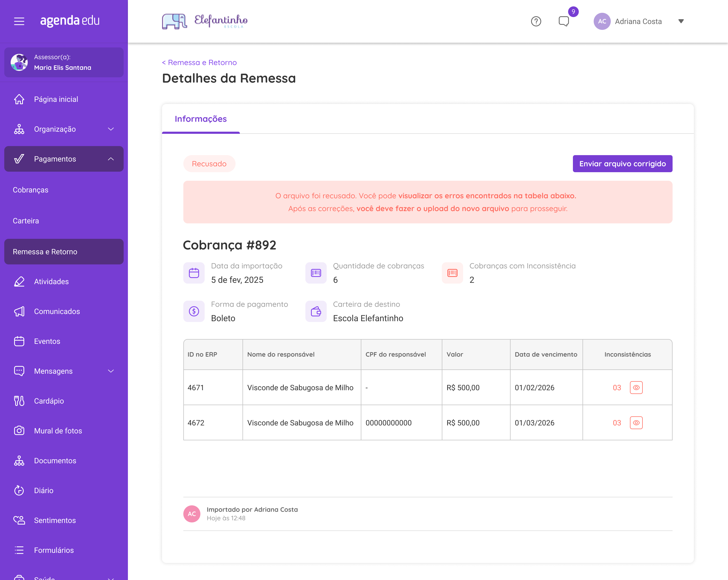Click Enviar arquivo corrigido button
This screenshot has height=580, width=728.
(622, 164)
